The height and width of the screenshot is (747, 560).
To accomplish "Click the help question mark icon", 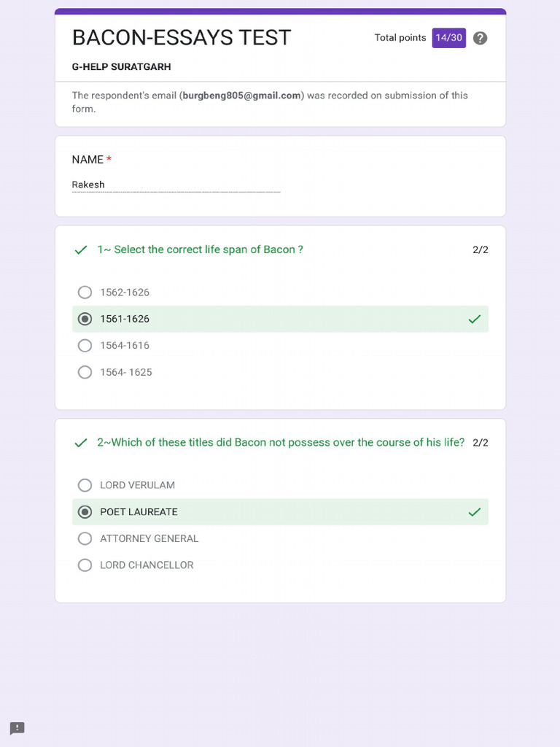I will [480, 38].
